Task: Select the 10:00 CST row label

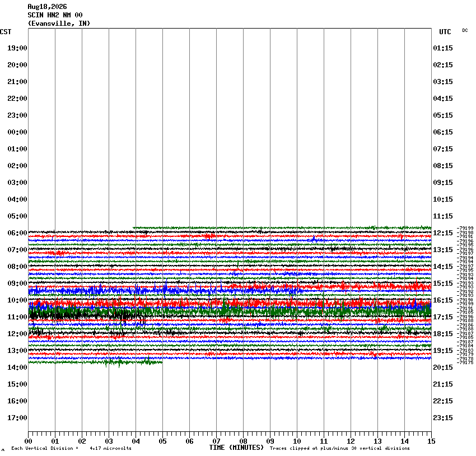Action: (x=17, y=300)
